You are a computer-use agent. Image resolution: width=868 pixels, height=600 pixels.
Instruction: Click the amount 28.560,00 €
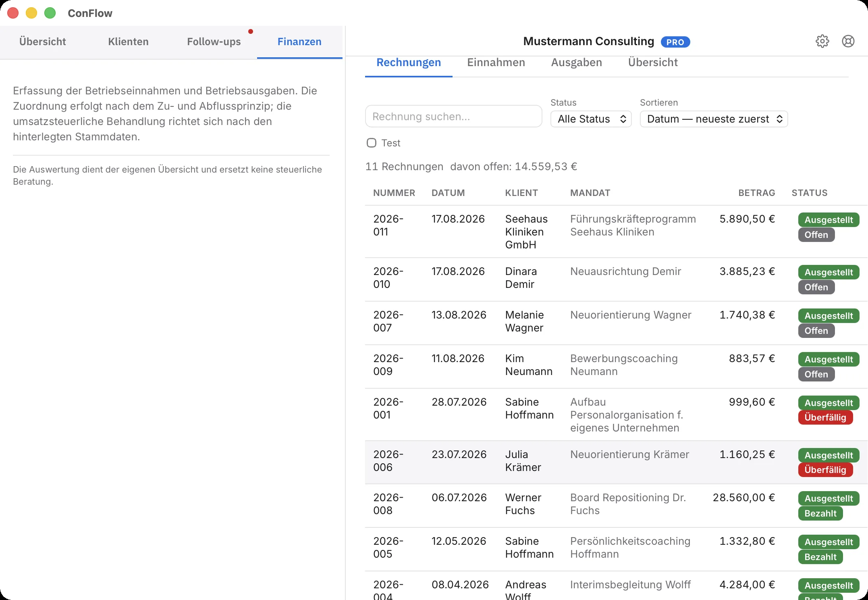[744, 498]
